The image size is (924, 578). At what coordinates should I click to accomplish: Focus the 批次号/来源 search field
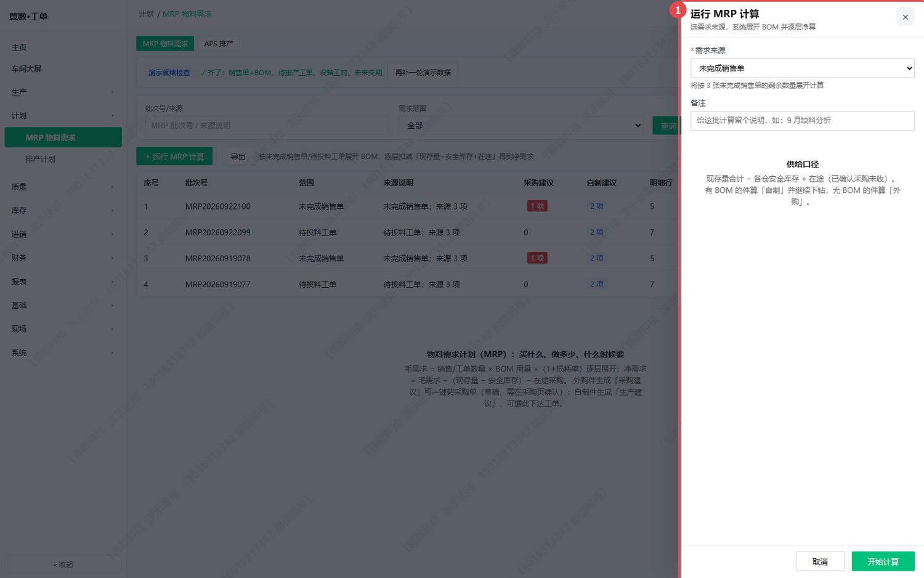click(x=267, y=126)
